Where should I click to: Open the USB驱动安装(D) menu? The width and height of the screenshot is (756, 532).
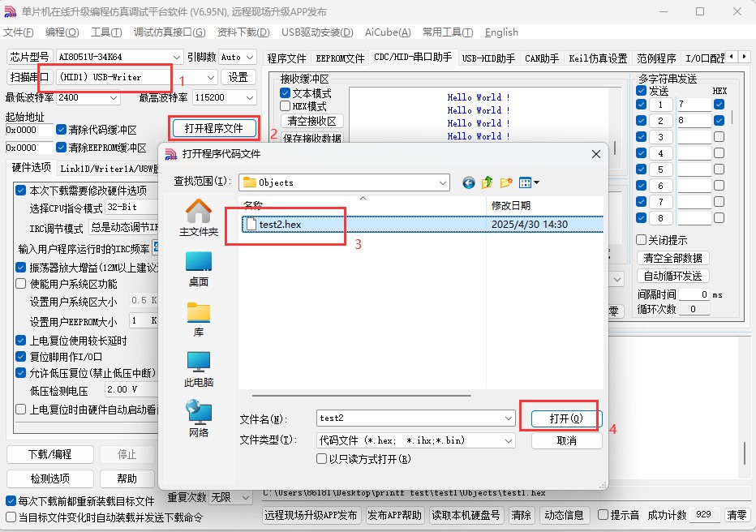coord(317,32)
